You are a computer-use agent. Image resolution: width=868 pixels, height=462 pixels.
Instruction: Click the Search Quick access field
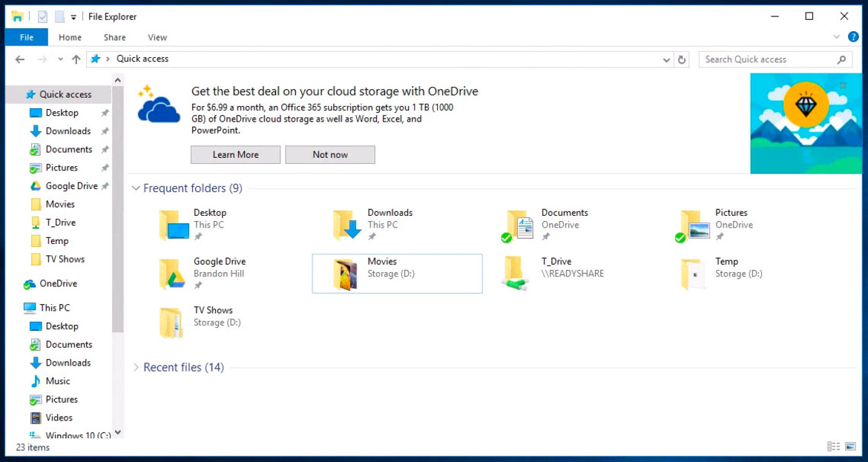(x=775, y=59)
